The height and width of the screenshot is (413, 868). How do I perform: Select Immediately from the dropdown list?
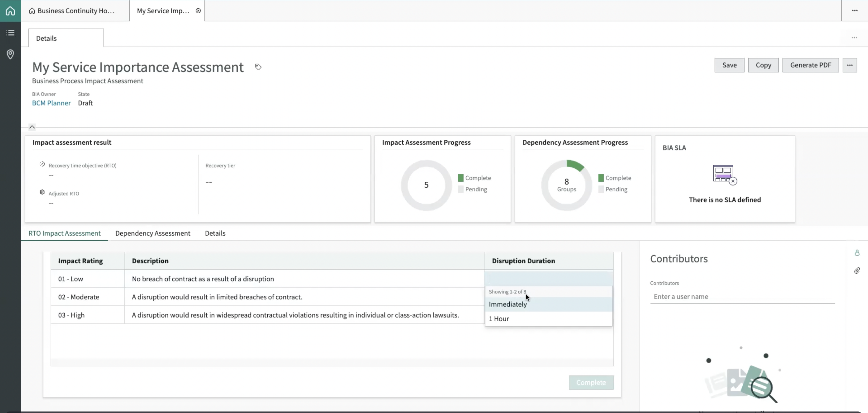tap(549, 304)
